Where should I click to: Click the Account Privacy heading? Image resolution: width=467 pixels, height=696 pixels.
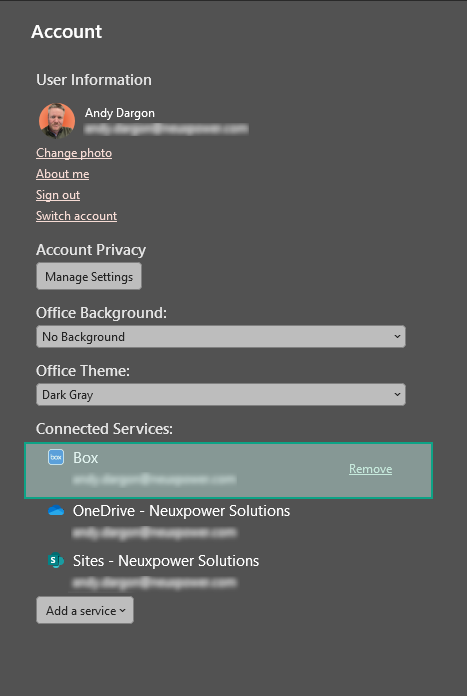[x=91, y=250]
